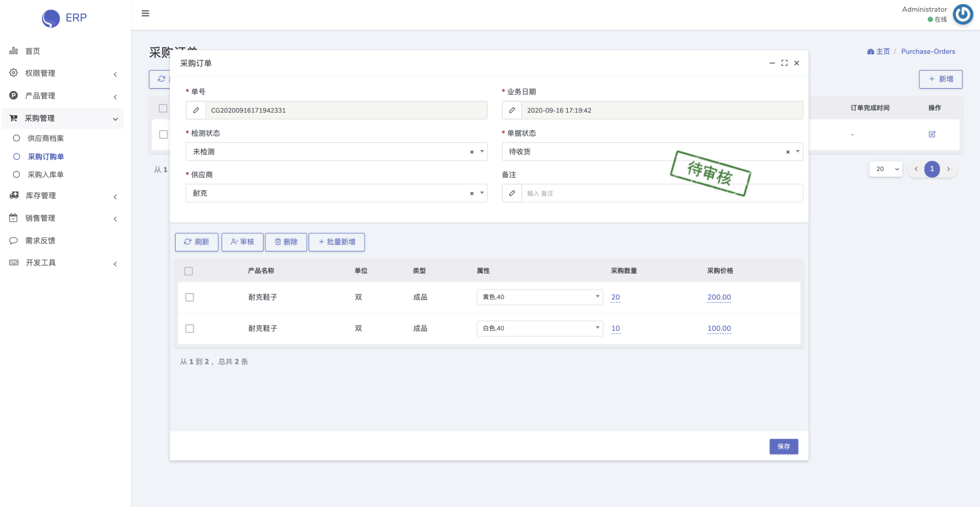Toggle the background list row checkbox

[163, 134]
